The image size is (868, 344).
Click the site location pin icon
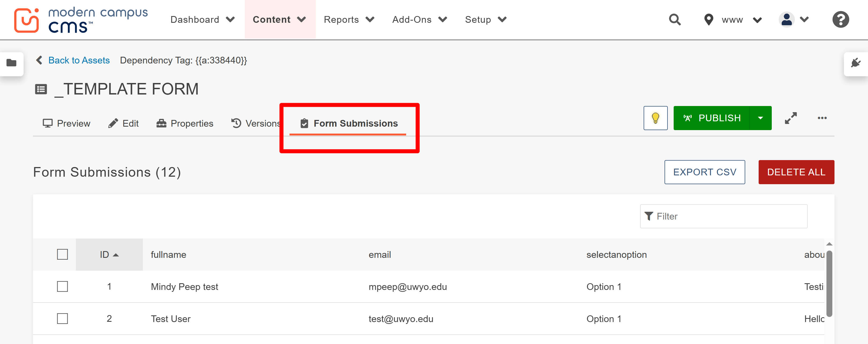[x=709, y=20]
